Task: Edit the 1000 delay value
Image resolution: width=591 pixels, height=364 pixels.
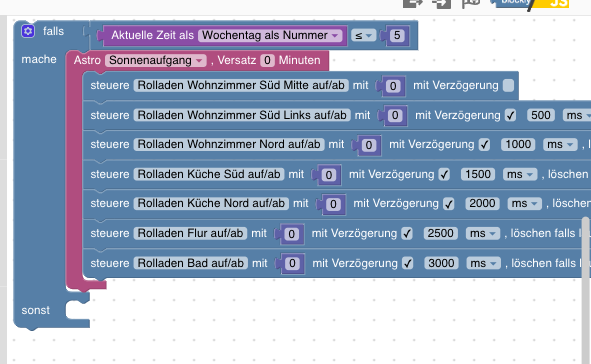Action: pos(518,144)
